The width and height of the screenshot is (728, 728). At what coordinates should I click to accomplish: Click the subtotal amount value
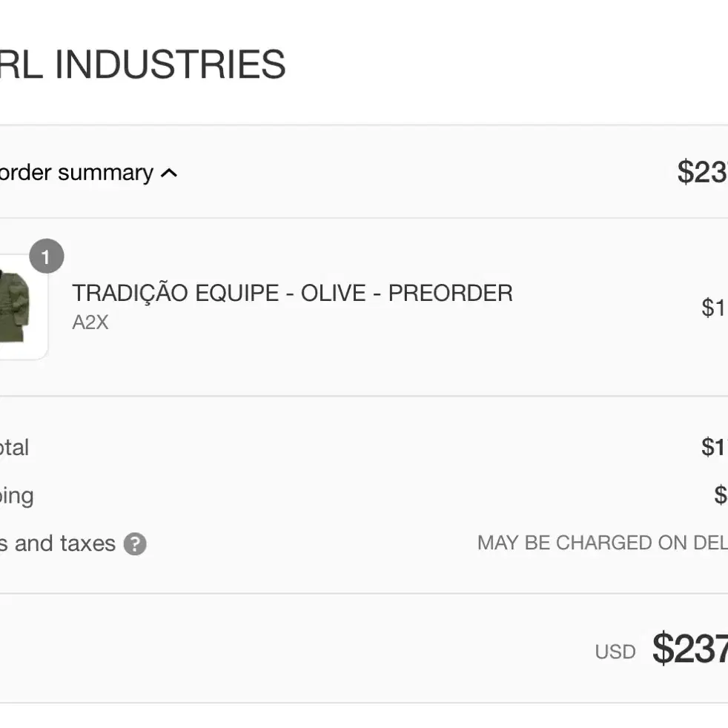715,447
